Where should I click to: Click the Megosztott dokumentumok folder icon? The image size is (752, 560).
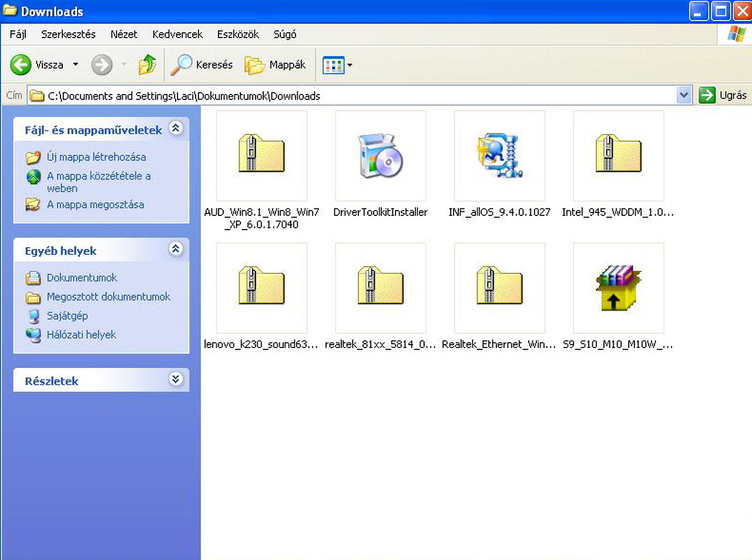click(33, 297)
